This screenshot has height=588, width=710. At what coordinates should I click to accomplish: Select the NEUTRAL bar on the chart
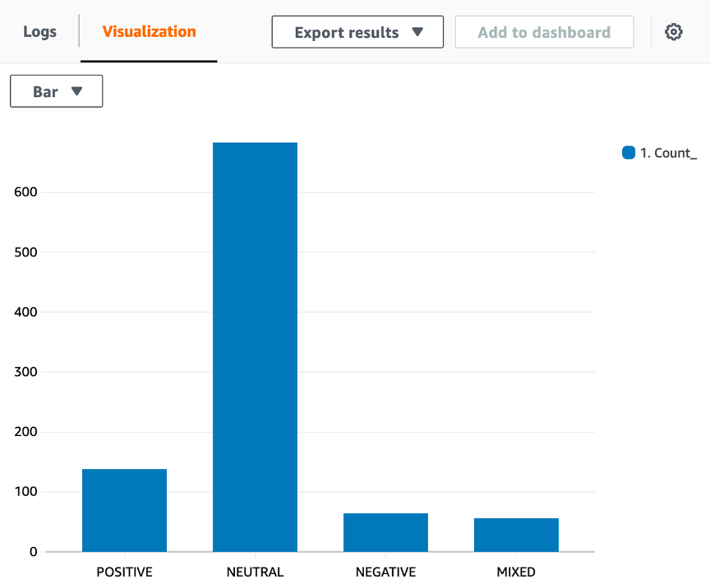(x=255, y=345)
